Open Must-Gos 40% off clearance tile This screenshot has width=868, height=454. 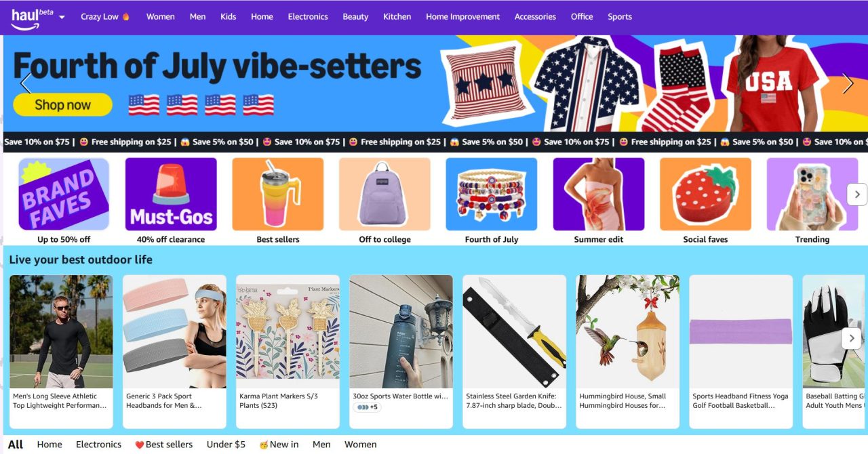tap(171, 201)
